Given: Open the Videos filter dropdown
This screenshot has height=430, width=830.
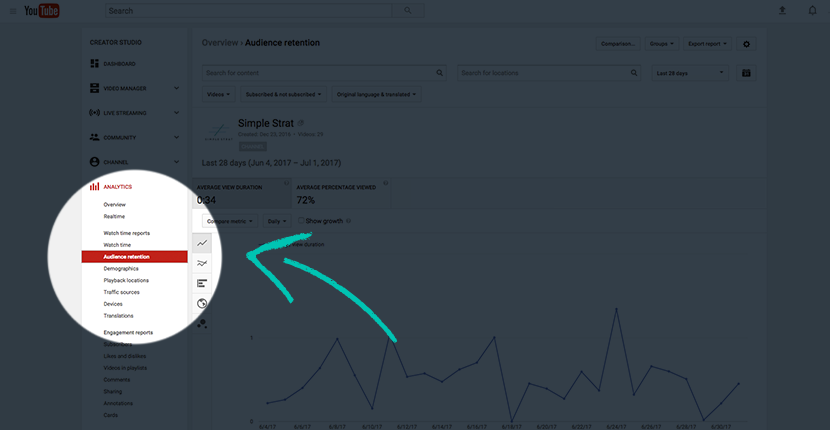Looking at the screenshot, I should pyautogui.click(x=219, y=94).
